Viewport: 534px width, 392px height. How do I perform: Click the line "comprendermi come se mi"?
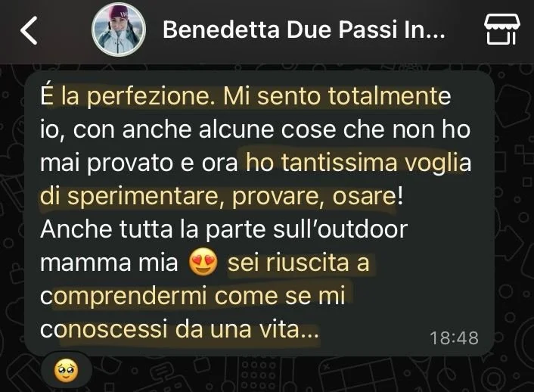click(192, 296)
